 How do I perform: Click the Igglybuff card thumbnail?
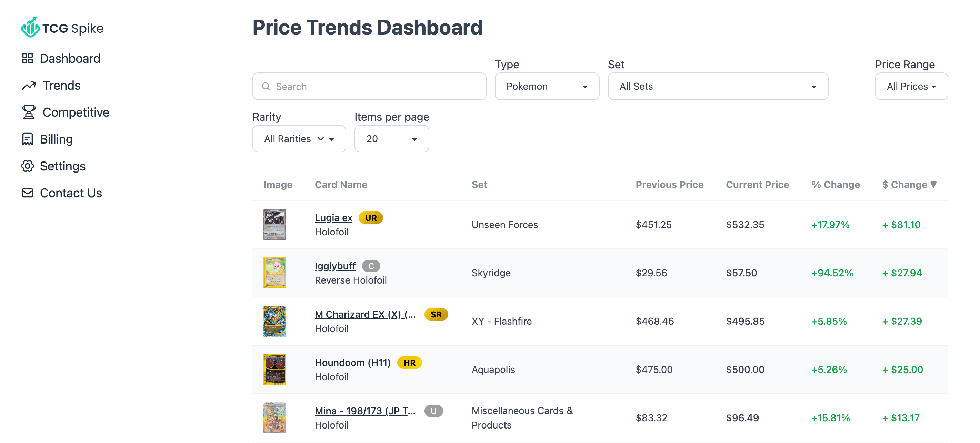274,273
